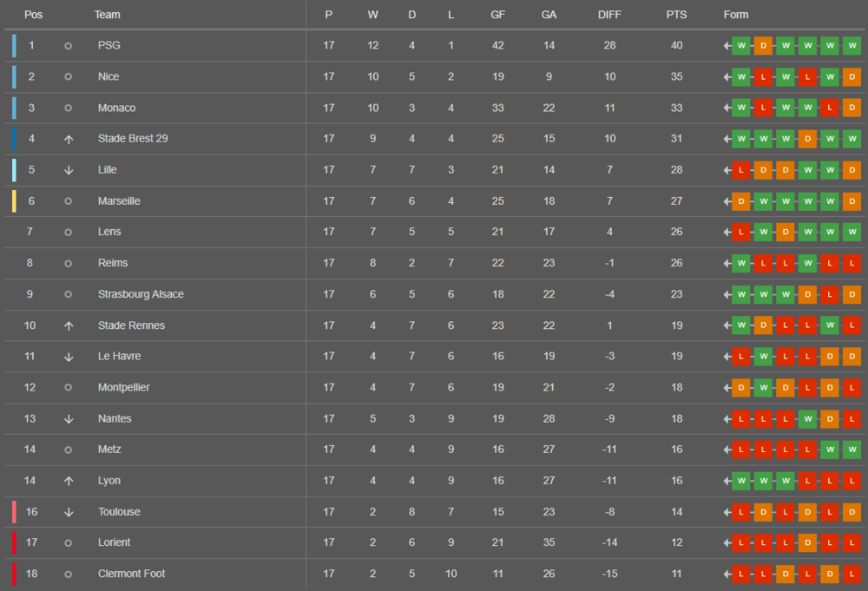Click the down arrow icon next to Toulouse
The height and width of the screenshot is (591, 868).
coord(68,512)
